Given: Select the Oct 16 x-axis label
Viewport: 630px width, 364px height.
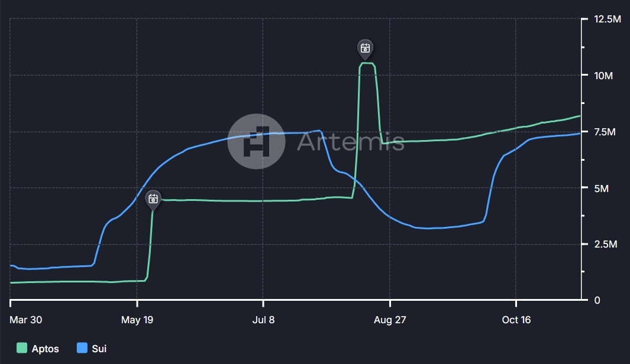Looking at the screenshot, I should (516, 320).
